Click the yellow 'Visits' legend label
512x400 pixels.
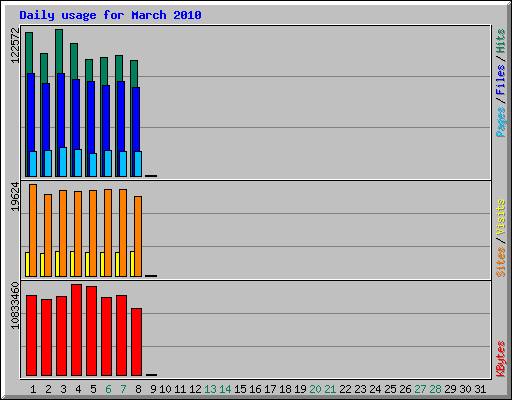pos(500,218)
